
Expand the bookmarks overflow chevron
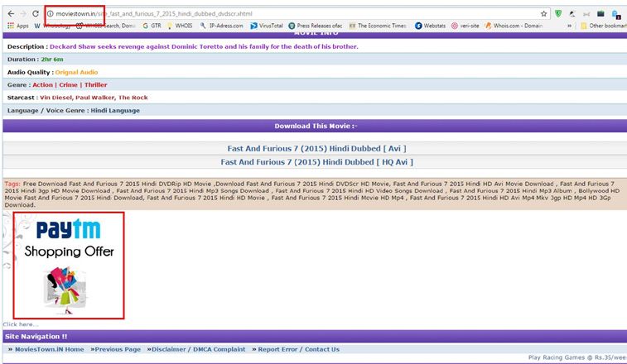point(569,26)
